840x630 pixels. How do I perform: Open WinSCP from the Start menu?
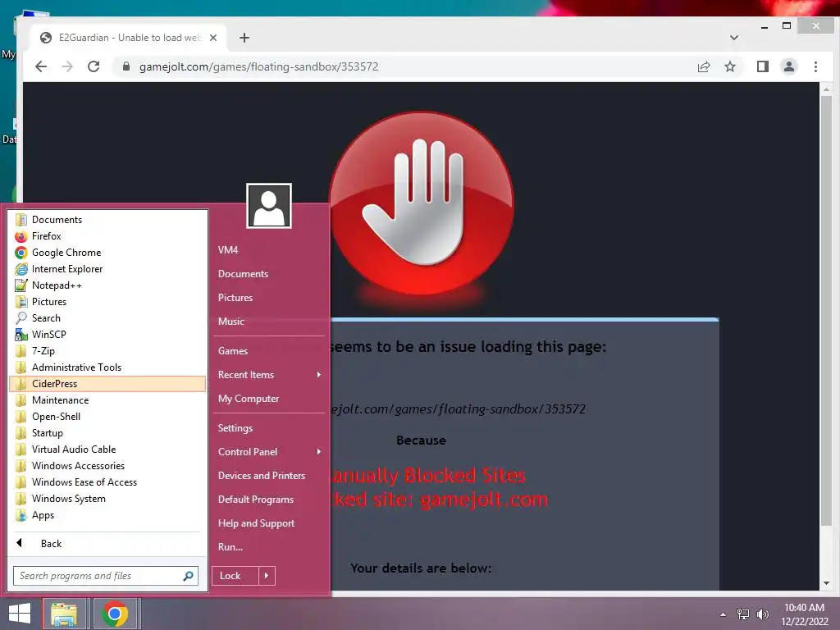point(107,335)
